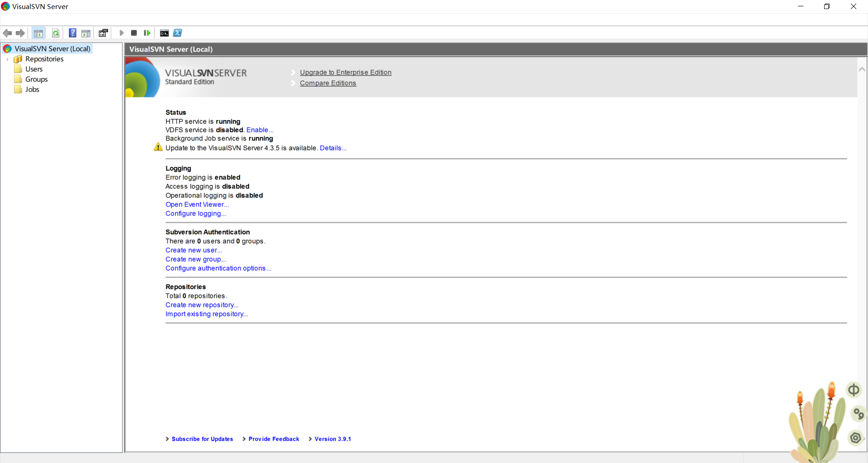
Task: Click the VisualSVN Server (Local) pane header
Action: [x=496, y=49]
